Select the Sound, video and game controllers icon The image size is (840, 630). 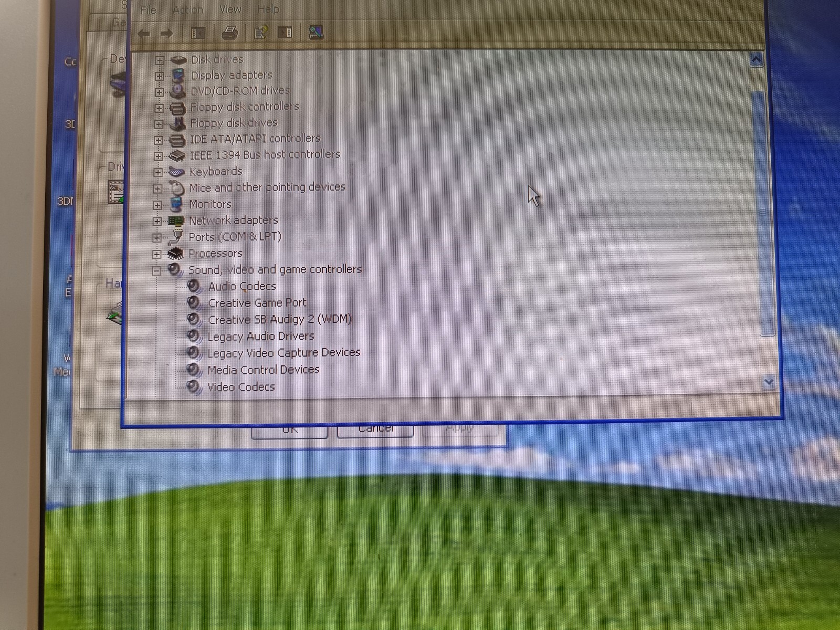tap(175, 270)
